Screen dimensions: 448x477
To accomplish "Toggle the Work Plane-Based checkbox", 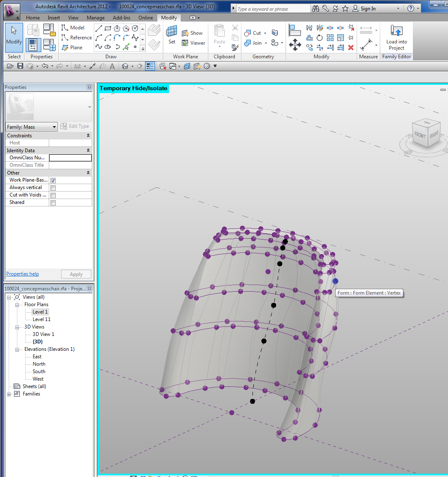I will (x=53, y=180).
